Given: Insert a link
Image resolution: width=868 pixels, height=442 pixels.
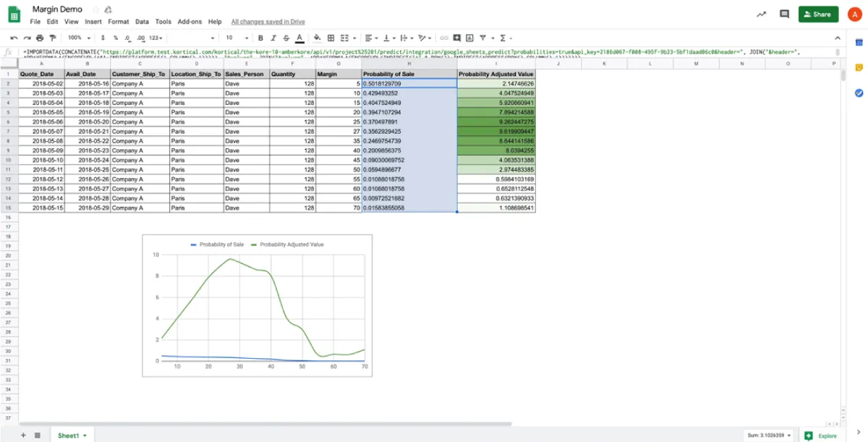Looking at the screenshot, I should point(444,38).
